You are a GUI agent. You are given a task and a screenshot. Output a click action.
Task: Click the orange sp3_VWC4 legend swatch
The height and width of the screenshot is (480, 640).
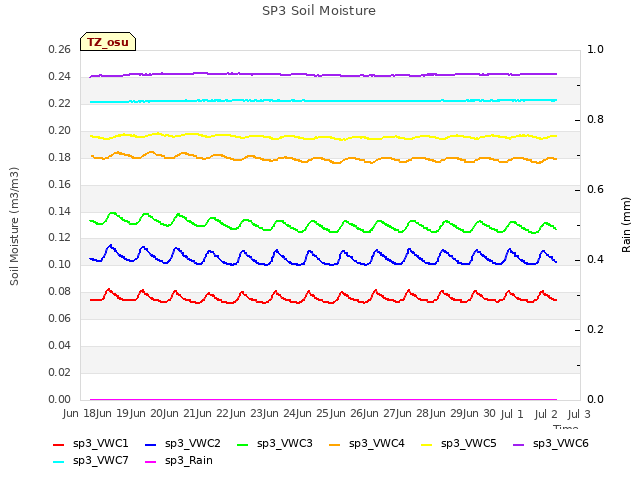(335, 444)
